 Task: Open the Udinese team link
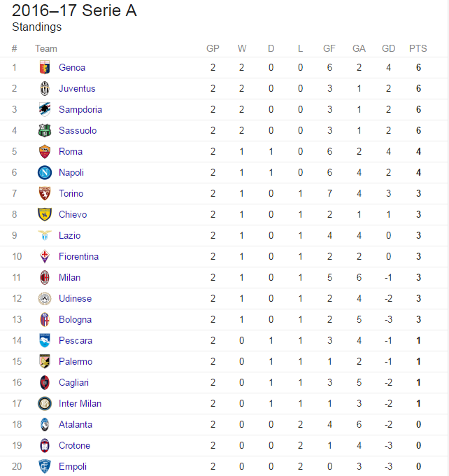click(75, 298)
